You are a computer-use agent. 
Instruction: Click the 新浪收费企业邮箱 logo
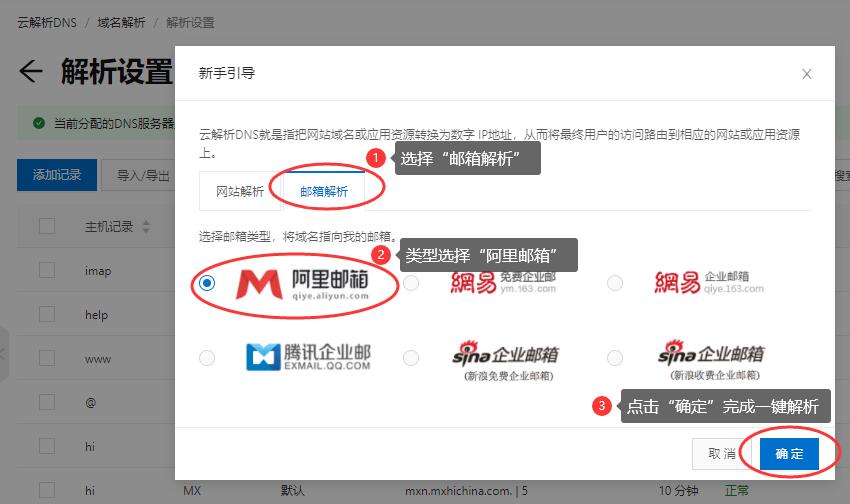point(711,360)
